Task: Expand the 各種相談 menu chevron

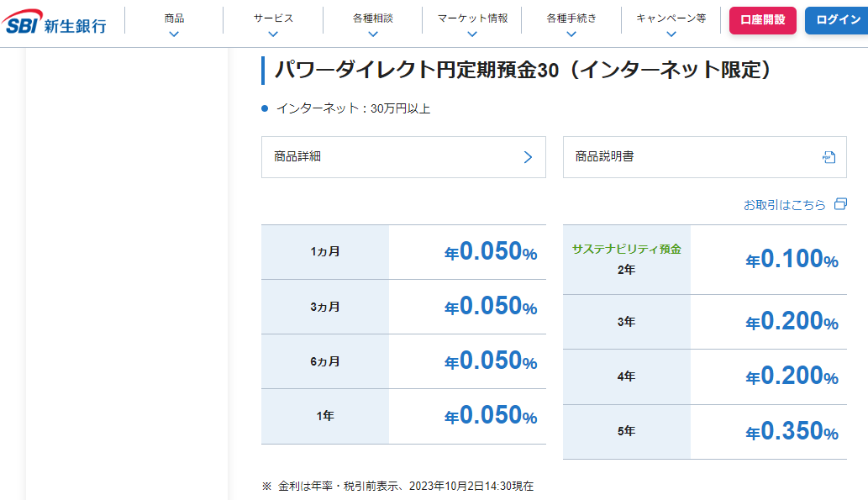Action: tap(373, 34)
